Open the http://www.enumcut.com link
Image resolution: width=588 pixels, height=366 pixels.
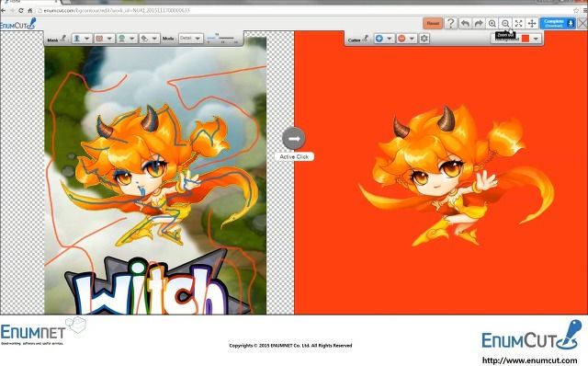[x=529, y=360]
